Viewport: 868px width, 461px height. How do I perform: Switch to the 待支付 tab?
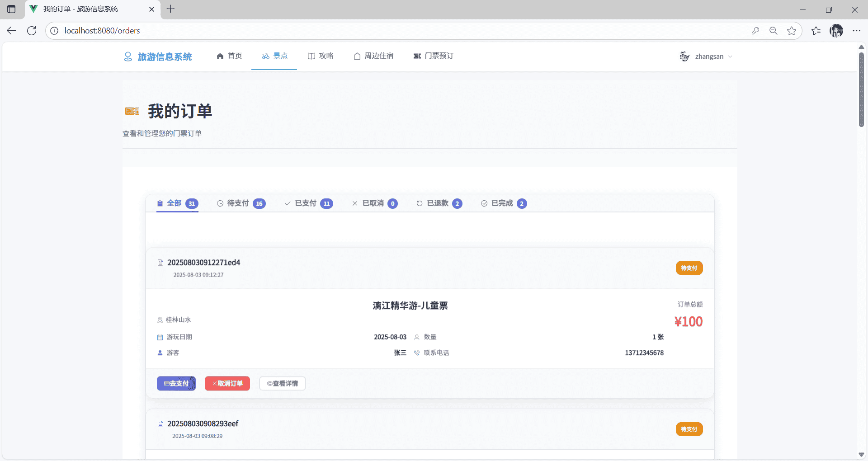point(241,203)
